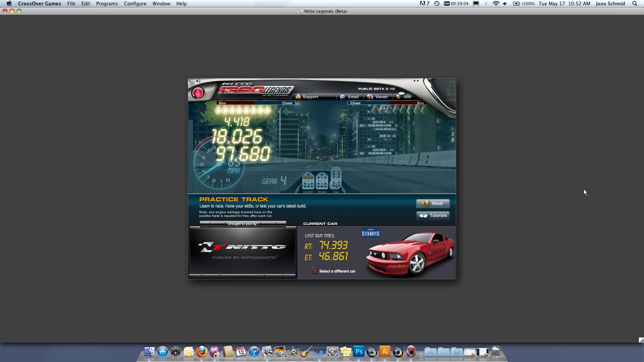Open the Tutorials

tap(433, 216)
